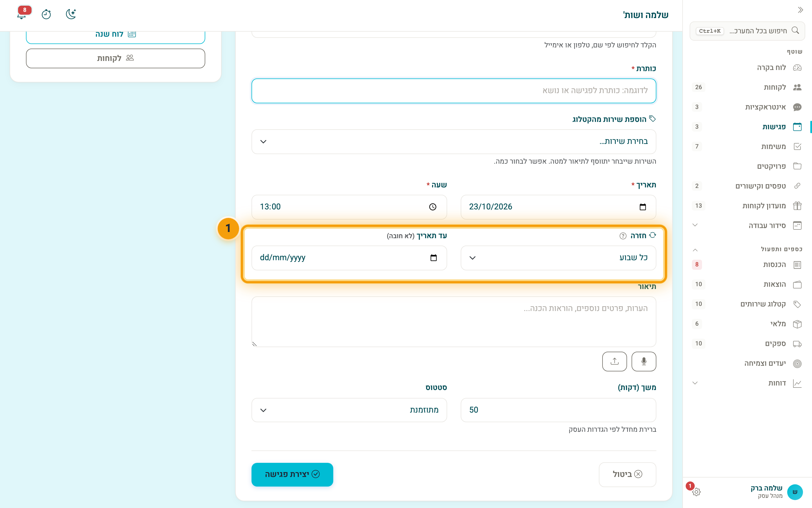The height and width of the screenshot is (508, 812).
Task: Open settings gear icon near user profile
Action: (x=696, y=492)
